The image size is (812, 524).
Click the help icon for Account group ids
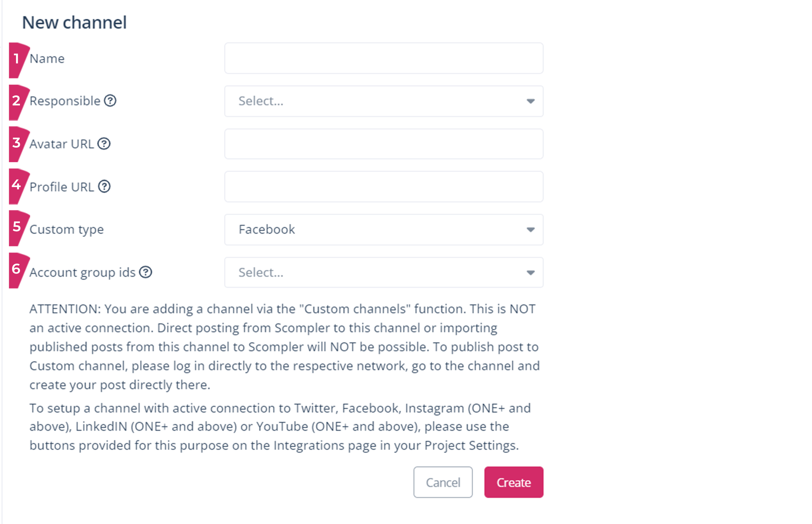(x=146, y=272)
